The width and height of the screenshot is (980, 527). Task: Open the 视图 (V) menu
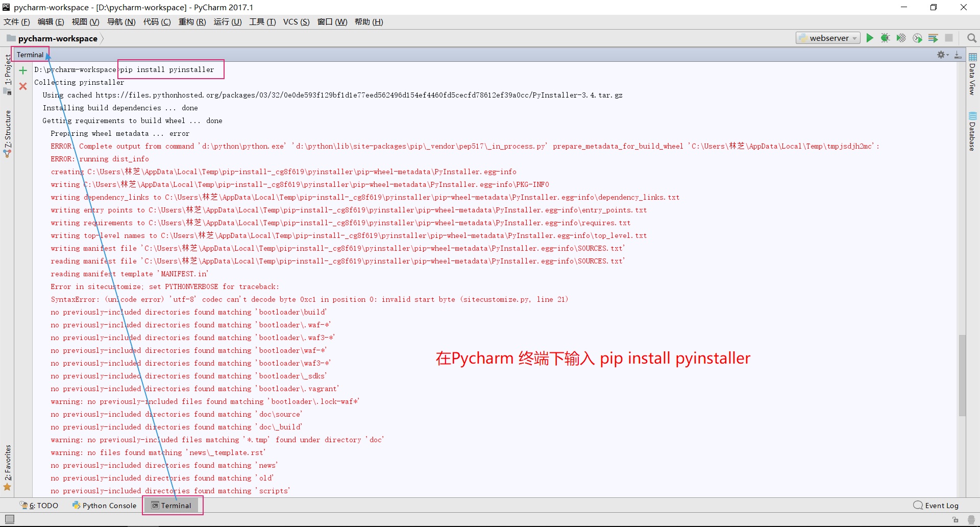[x=85, y=21]
